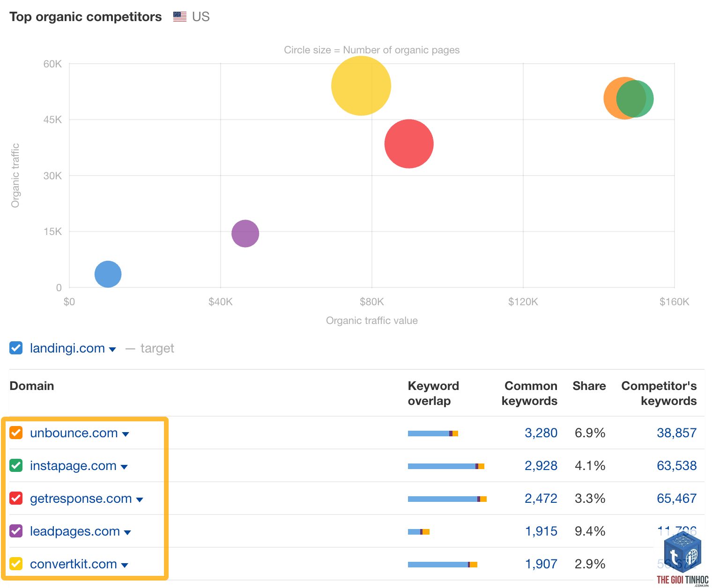Click the 4.1% share value
Image resolution: width=712 pixels, height=588 pixels.
point(590,466)
